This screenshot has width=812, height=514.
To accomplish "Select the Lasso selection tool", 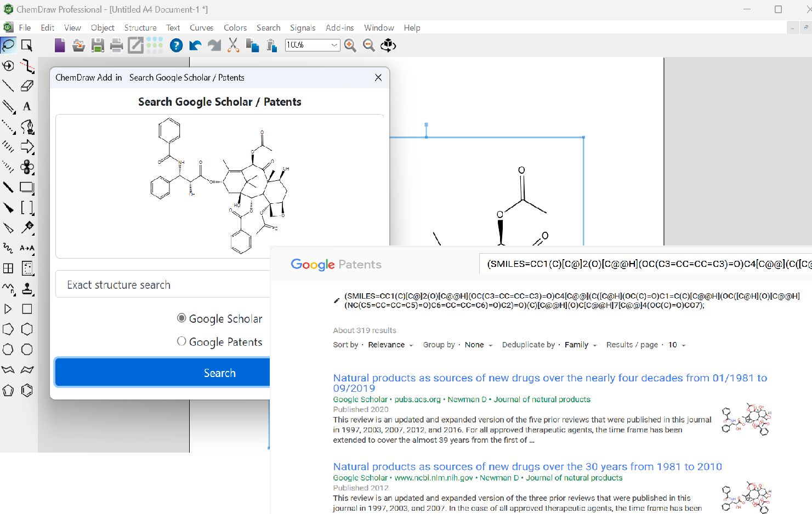I will [8, 45].
